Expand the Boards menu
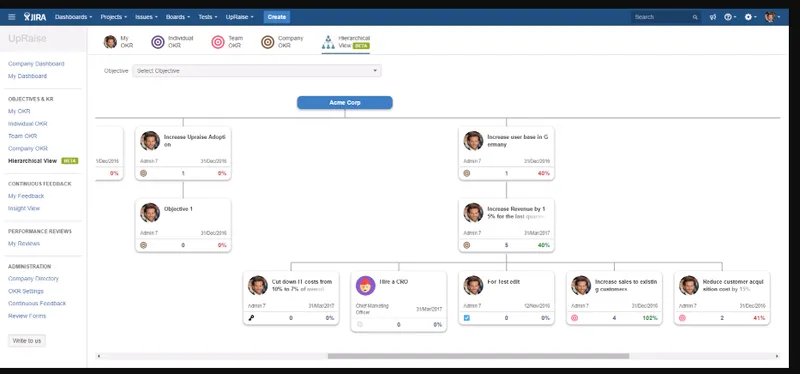Image resolution: width=800 pixels, height=374 pixels. click(x=178, y=17)
